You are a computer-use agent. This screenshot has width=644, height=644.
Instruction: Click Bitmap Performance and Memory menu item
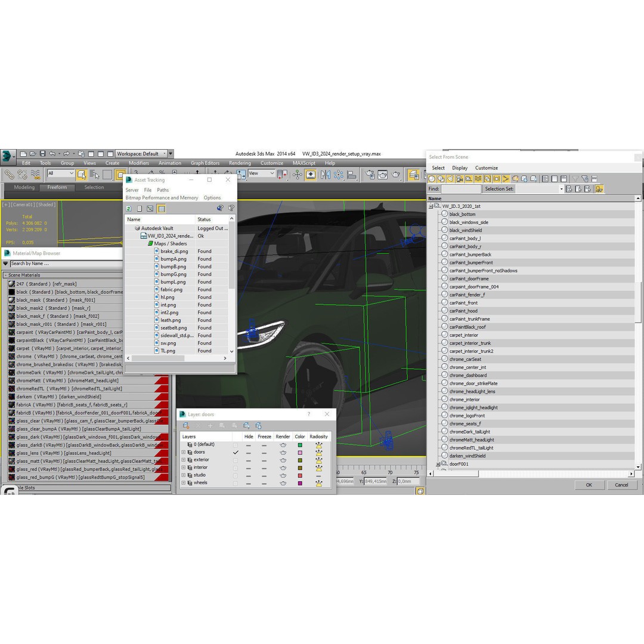(162, 198)
